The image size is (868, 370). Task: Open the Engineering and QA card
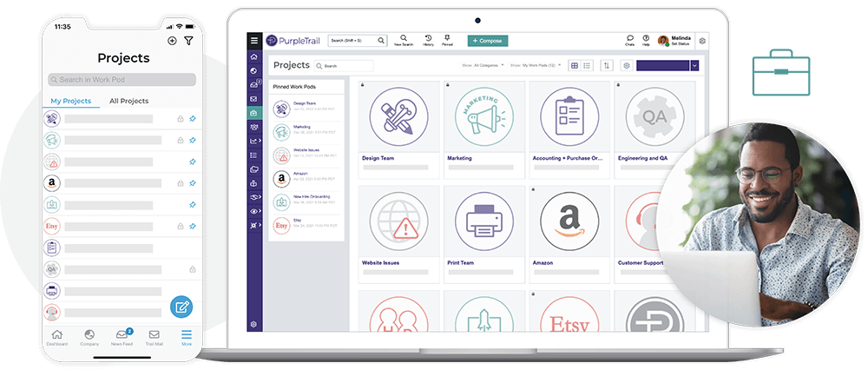(654, 129)
